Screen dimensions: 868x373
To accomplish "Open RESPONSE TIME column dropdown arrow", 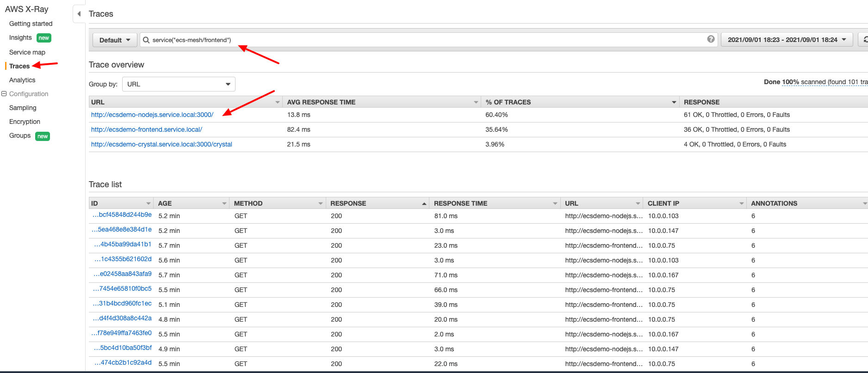I will [x=555, y=203].
